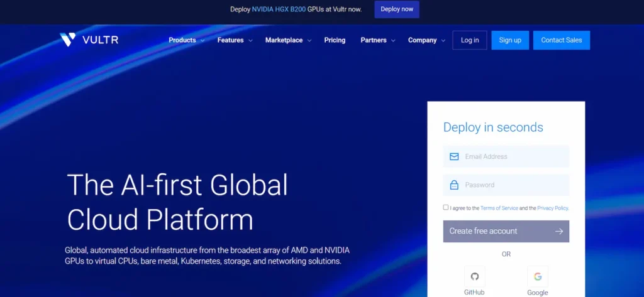
Task: Expand the Products menu chevron
Action: [203, 41]
